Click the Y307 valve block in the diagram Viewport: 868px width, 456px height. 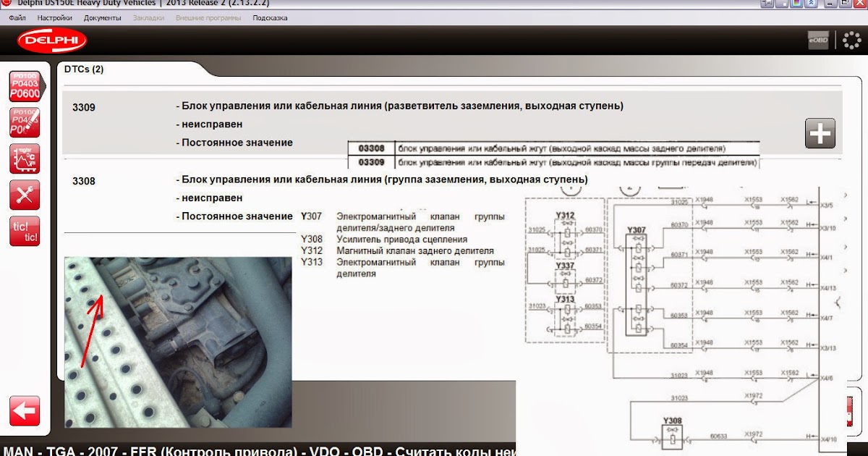coord(638,284)
